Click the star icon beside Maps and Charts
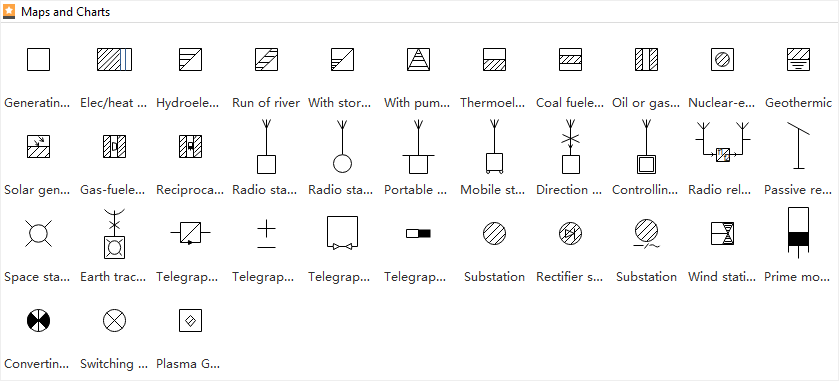 tap(9, 12)
